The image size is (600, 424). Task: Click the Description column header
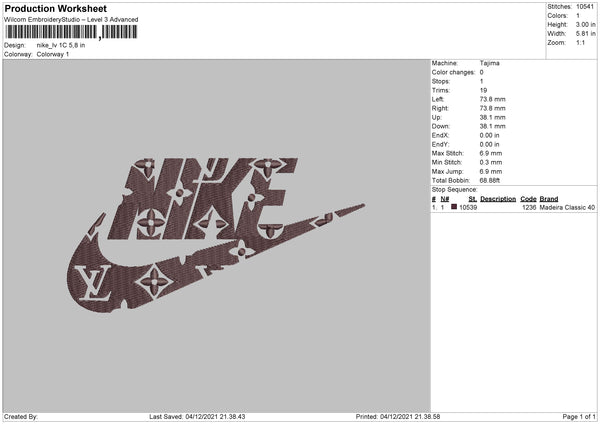coord(498,199)
